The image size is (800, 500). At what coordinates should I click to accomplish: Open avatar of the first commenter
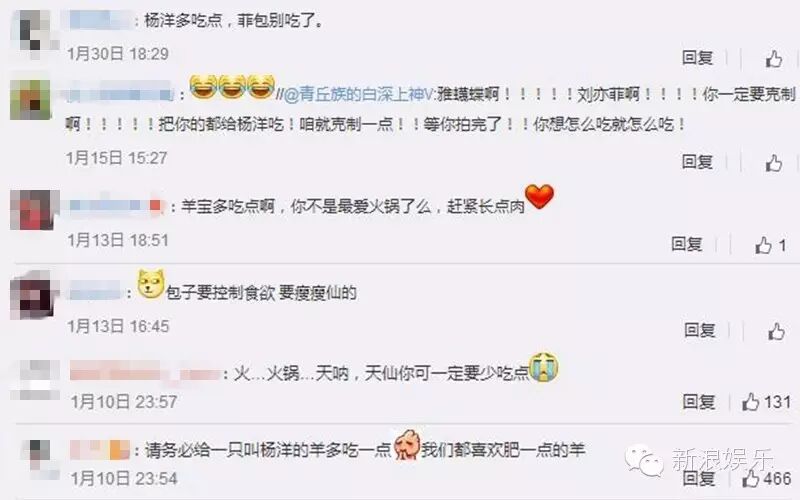click(34, 31)
